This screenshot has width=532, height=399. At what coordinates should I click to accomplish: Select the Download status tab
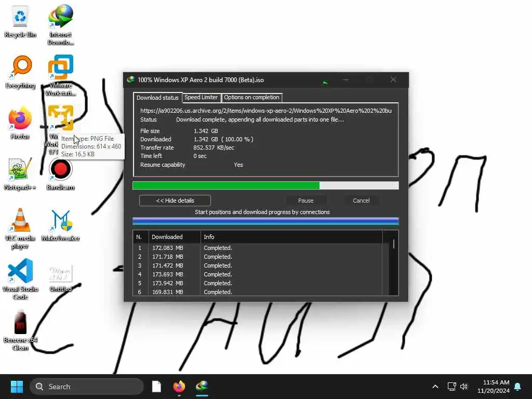click(157, 98)
